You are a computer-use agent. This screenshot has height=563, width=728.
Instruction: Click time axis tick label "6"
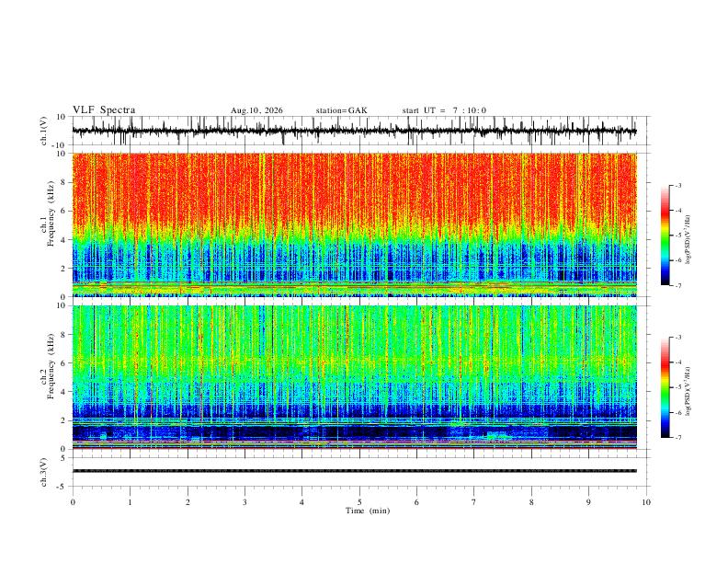point(417,502)
